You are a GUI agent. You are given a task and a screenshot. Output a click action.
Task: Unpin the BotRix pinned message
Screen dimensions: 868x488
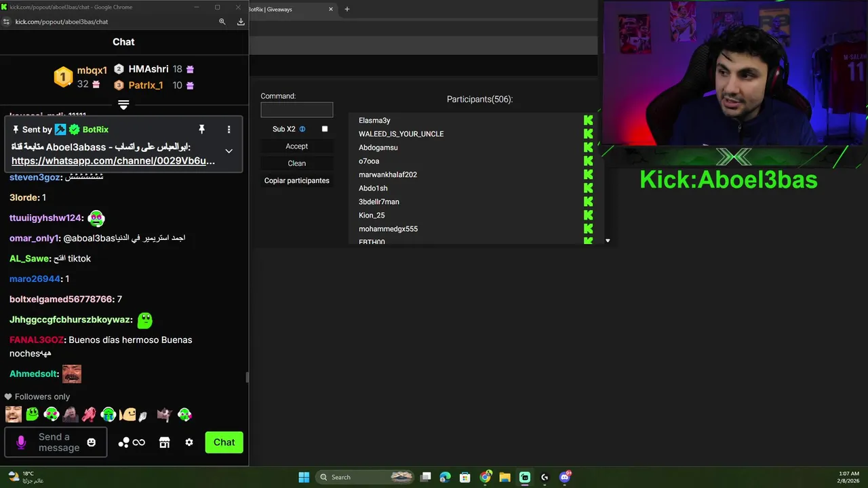(201, 129)
